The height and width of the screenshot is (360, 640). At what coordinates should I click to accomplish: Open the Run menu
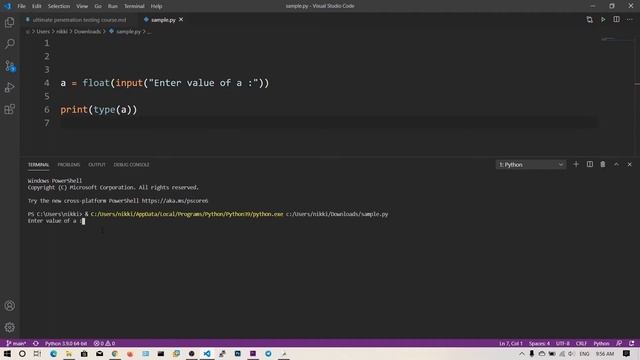tap(113, 6)
